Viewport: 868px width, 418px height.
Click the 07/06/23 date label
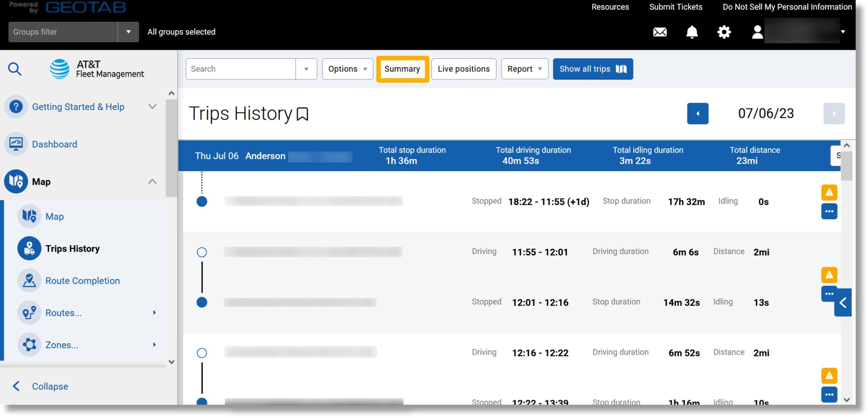coord(766,113)
